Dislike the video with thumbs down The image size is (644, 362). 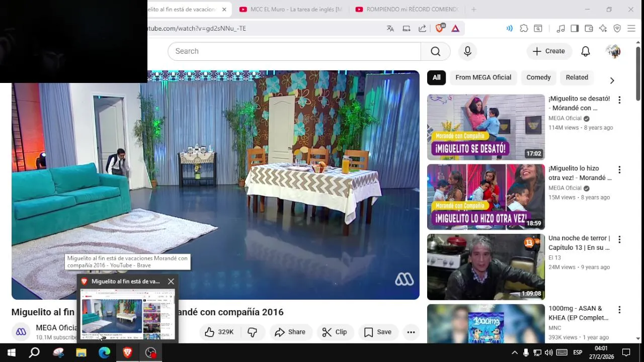click(253, 332)
